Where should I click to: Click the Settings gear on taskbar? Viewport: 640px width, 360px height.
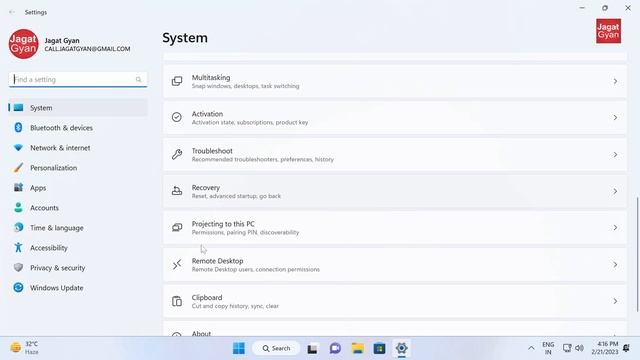[x=402, y=348]
